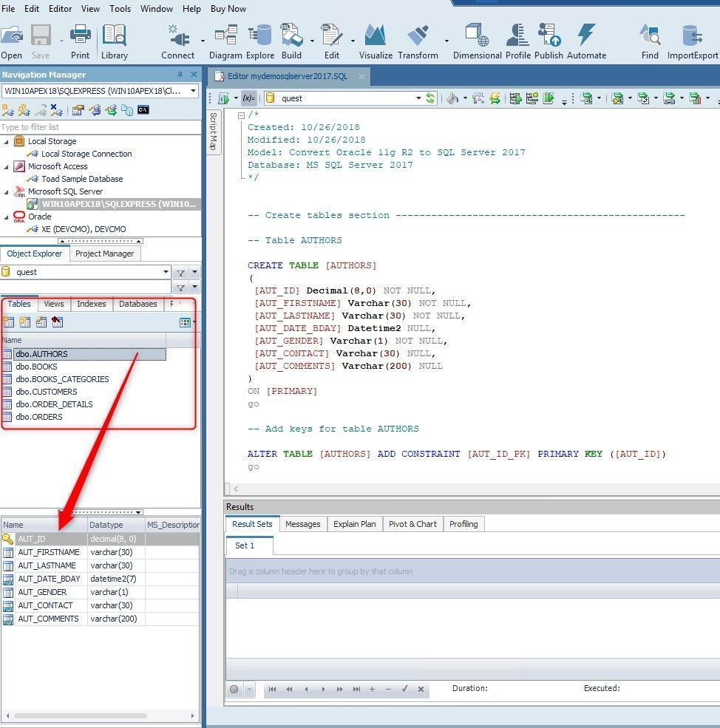Click the new connection star icon

pos(8,110)
